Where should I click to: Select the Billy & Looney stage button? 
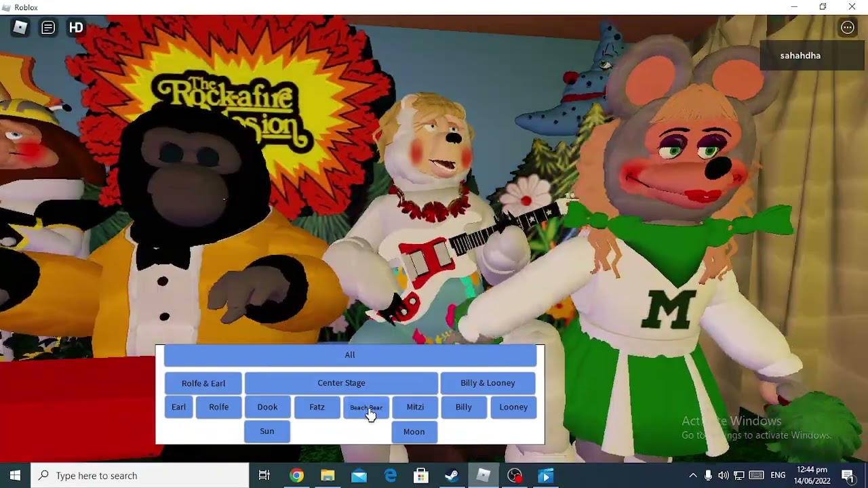[488, 383]
